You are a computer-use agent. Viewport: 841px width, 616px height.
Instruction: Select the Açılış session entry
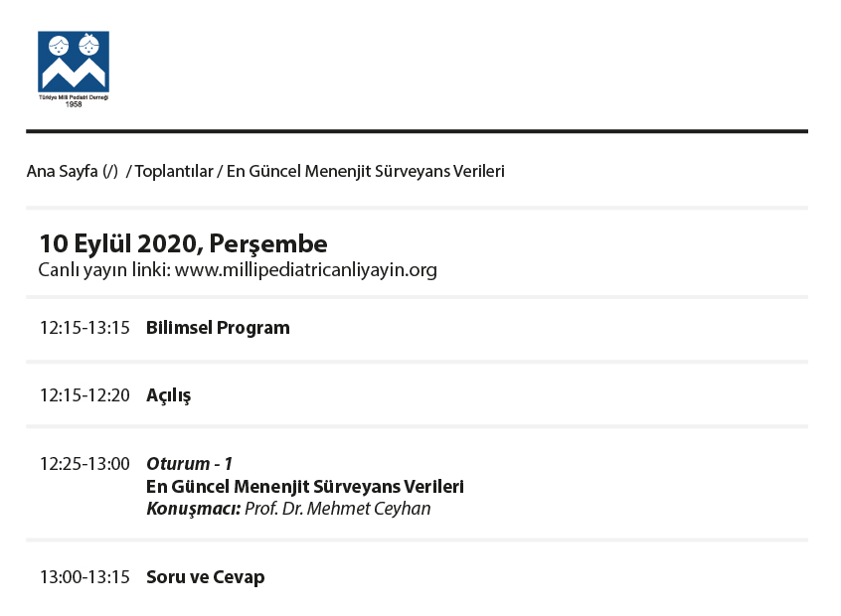pos(168,395)
